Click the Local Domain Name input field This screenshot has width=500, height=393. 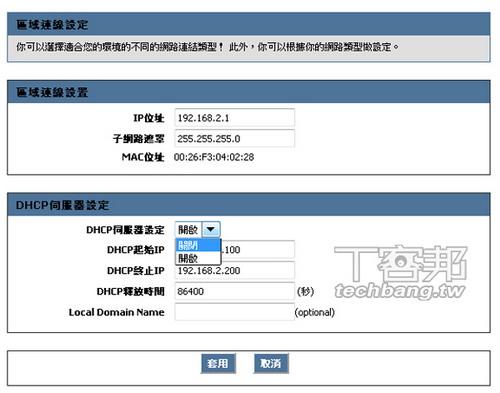click(x=235, y=312)
